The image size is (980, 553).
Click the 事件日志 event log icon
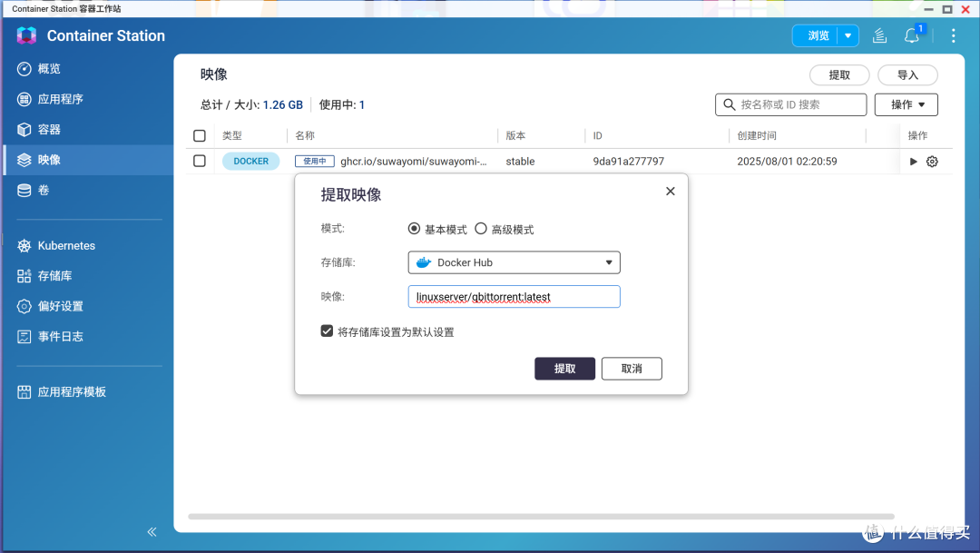click(x=24, y=337)
